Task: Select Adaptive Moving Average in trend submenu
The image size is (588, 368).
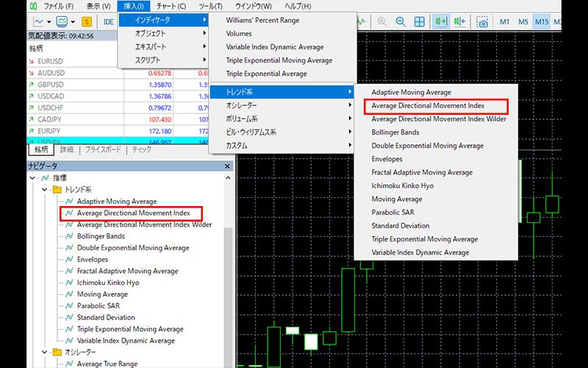Action: [412, 92]
